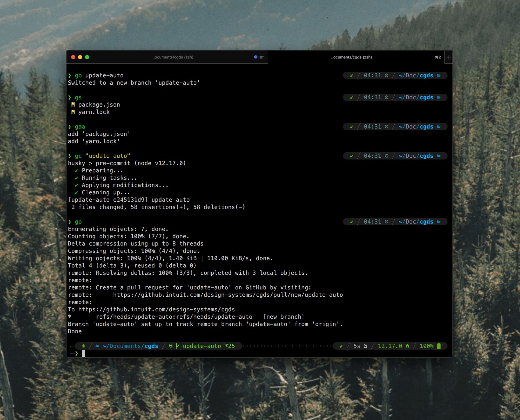Screen dimensions: 520x420
Task: Click the '~/Documents/cgds' path in the bottom prompt
Action: [131, 346]
